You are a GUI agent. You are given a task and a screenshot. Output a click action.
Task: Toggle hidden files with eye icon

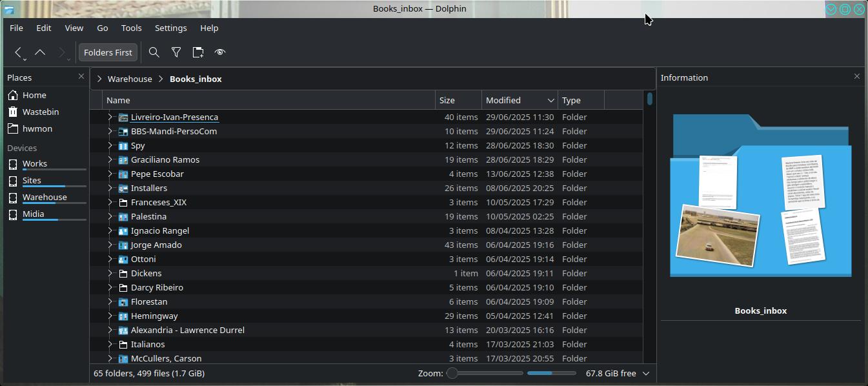tap(220, 52)
